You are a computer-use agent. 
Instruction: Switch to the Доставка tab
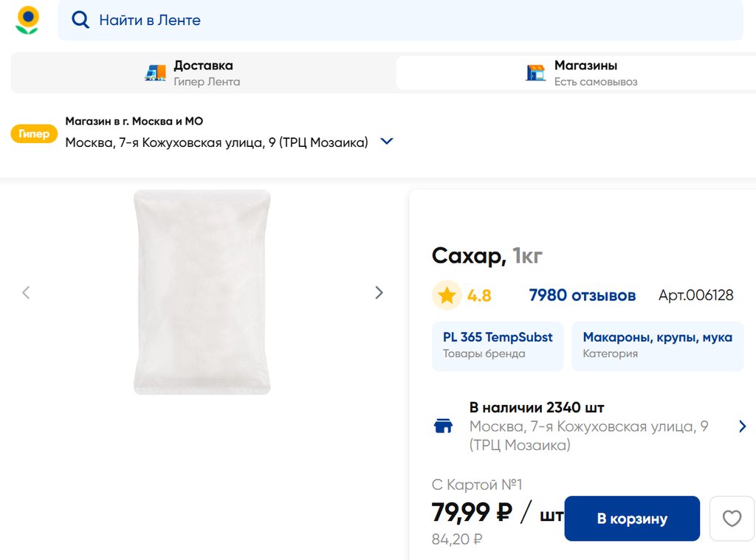[x=203, y=73]
